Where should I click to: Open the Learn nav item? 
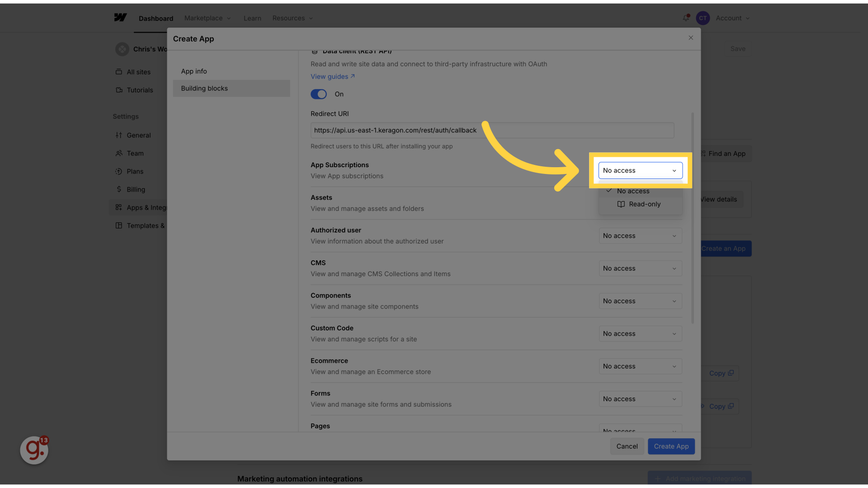point(252,18)
